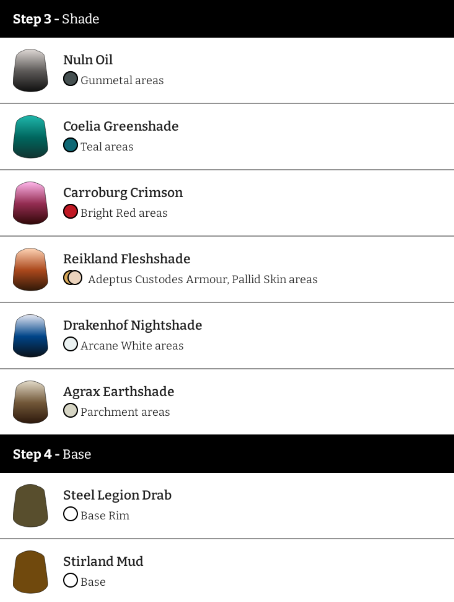The height and width of the screenshot is (602, 454).
Task: Click the Step 3 - Shade header
Action: pos(227,19)
